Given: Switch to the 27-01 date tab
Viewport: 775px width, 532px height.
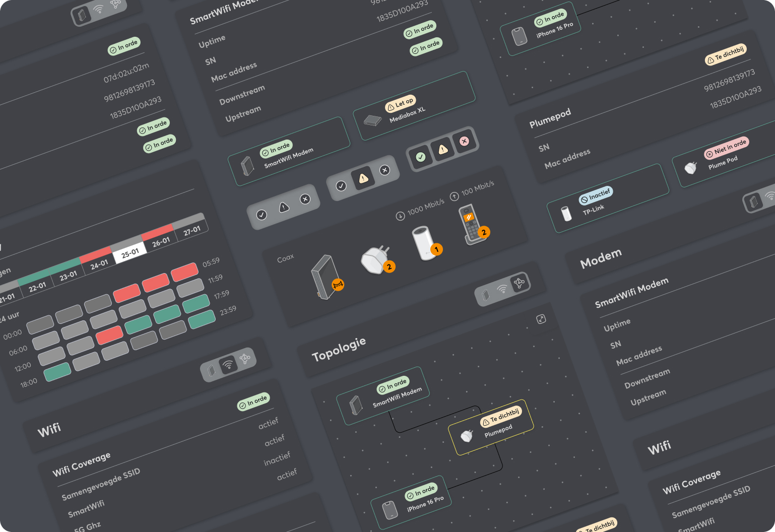Looking at the screenshot, I should pyautogui.click(x=191, y=231).
